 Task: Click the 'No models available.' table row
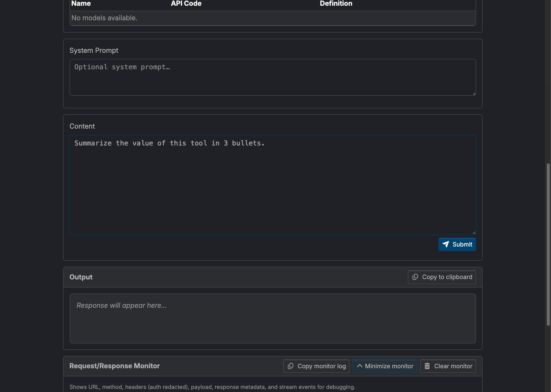[x=272, y=18]
